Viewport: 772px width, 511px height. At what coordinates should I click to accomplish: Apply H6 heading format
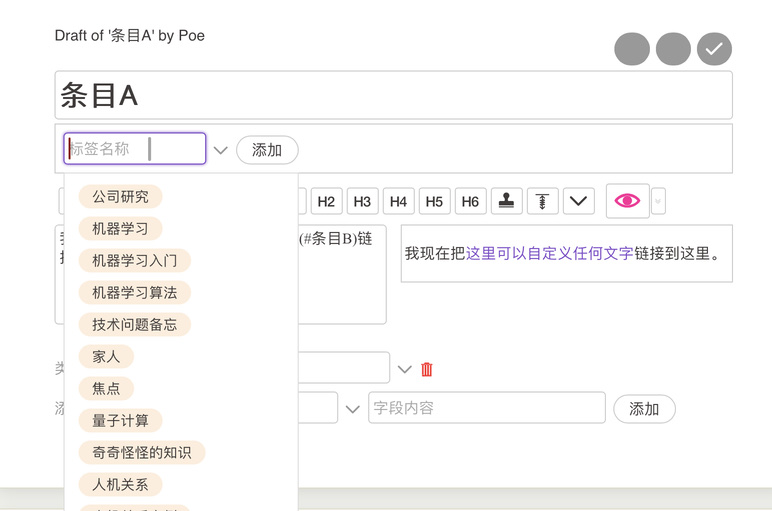coord(470,201)
